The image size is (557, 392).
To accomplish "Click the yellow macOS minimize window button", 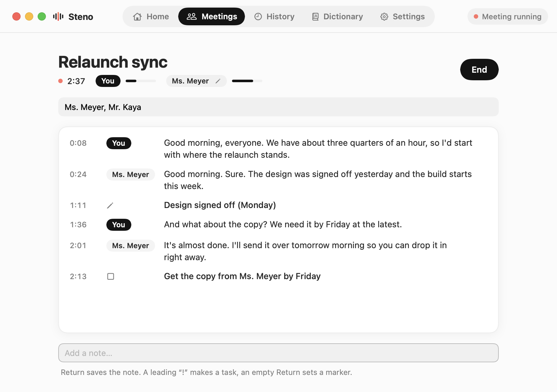I will pos(29,16).
